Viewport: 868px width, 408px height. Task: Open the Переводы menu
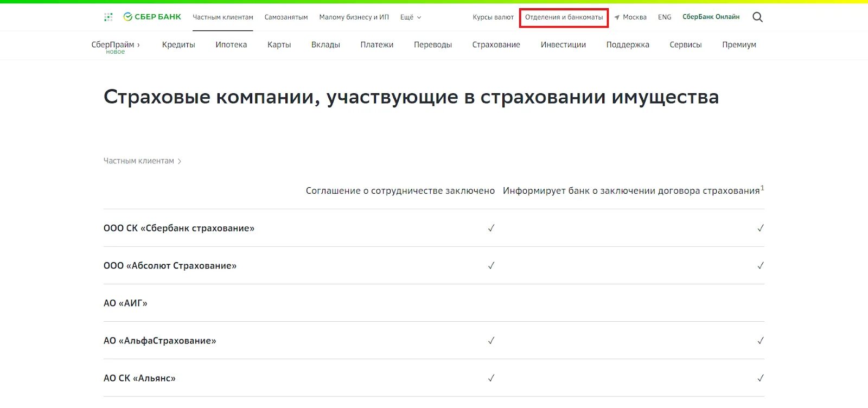[433, 45]
